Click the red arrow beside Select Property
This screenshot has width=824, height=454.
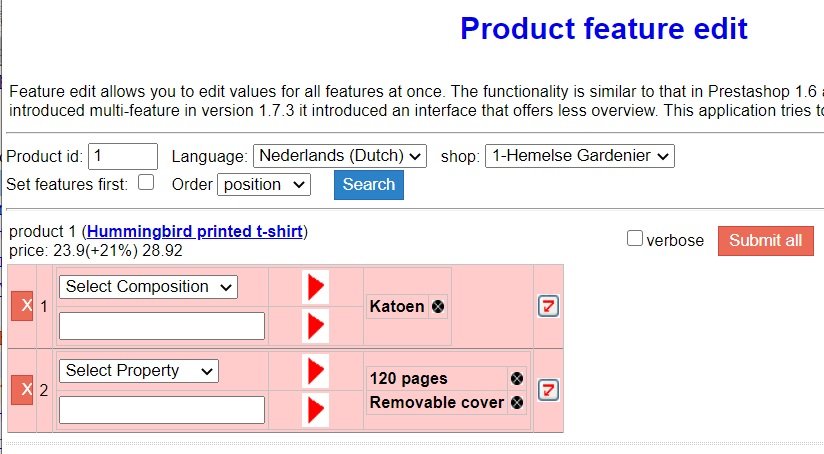316,371
